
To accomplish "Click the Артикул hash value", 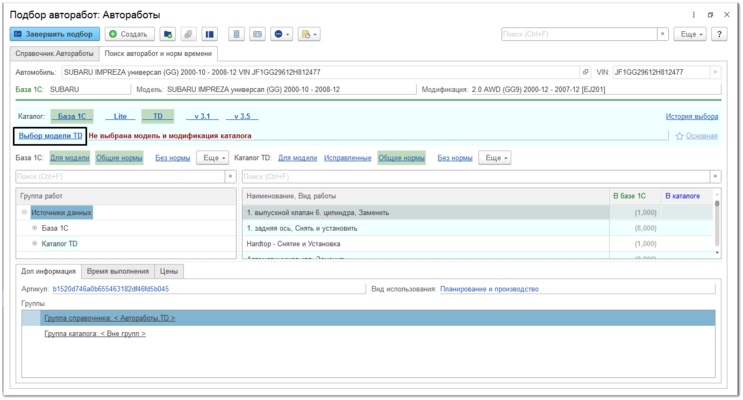I will pos(110,289).
